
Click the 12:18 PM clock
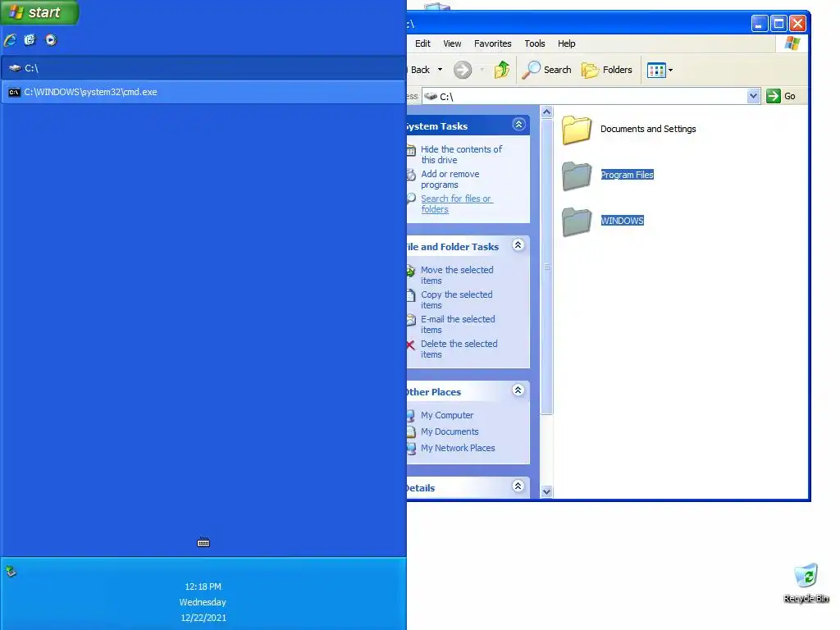tap(203, 587)
